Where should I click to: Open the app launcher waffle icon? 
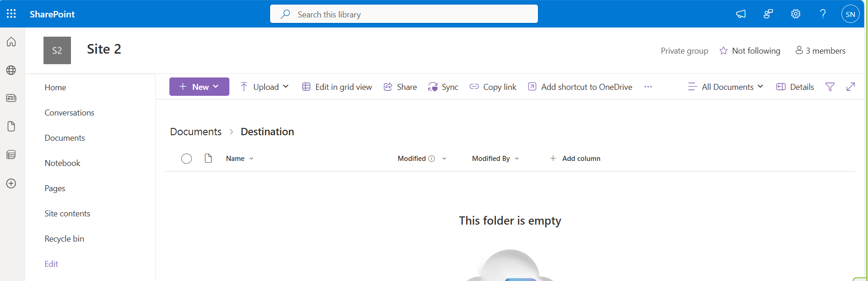pos(11,14)
